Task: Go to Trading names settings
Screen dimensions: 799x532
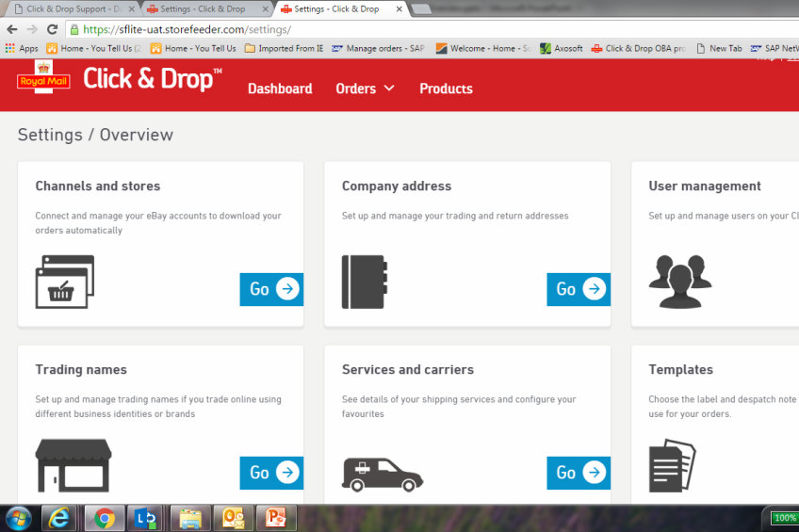Action: click(271, 473)
